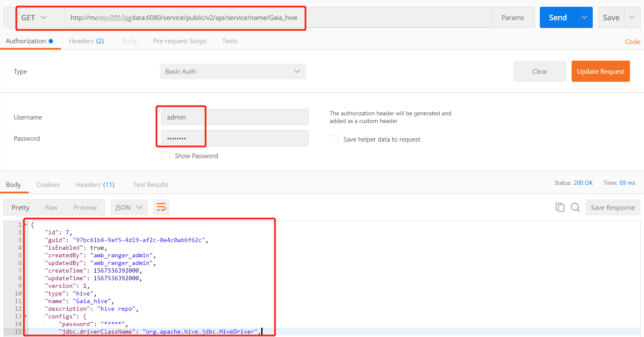Image resolution: width=644 pixels, height=337 pixels.
Task: Open the Save button options chevron
Action: (x=632, y=17)
